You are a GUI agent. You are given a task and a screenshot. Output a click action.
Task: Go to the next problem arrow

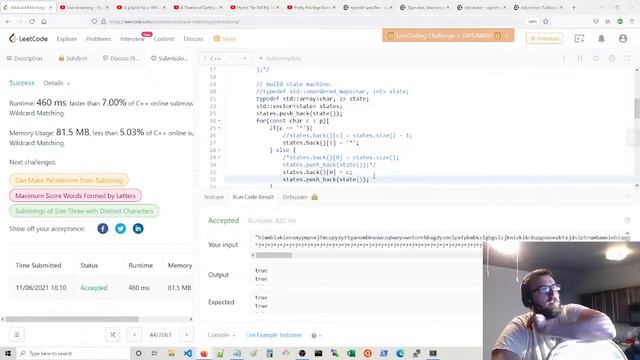pyautogui.click(x=187, y=335)
